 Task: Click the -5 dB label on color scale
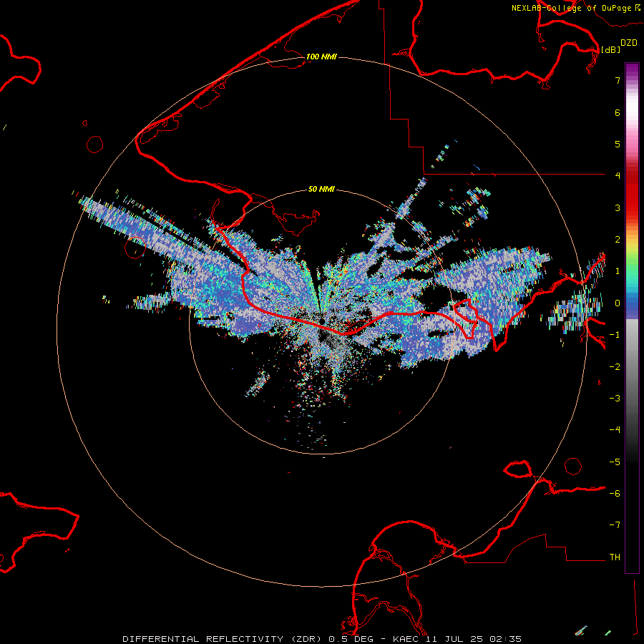tap(615, 462)
